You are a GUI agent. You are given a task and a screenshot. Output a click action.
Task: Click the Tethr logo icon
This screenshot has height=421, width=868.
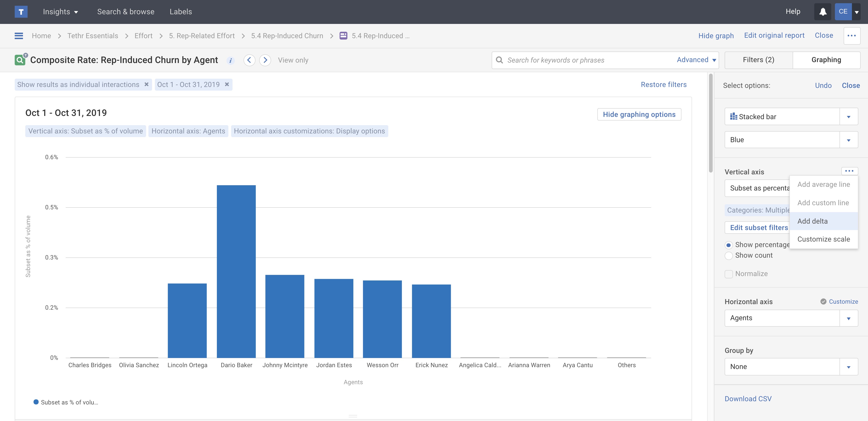pyautogui.click(x=21, y=12)
